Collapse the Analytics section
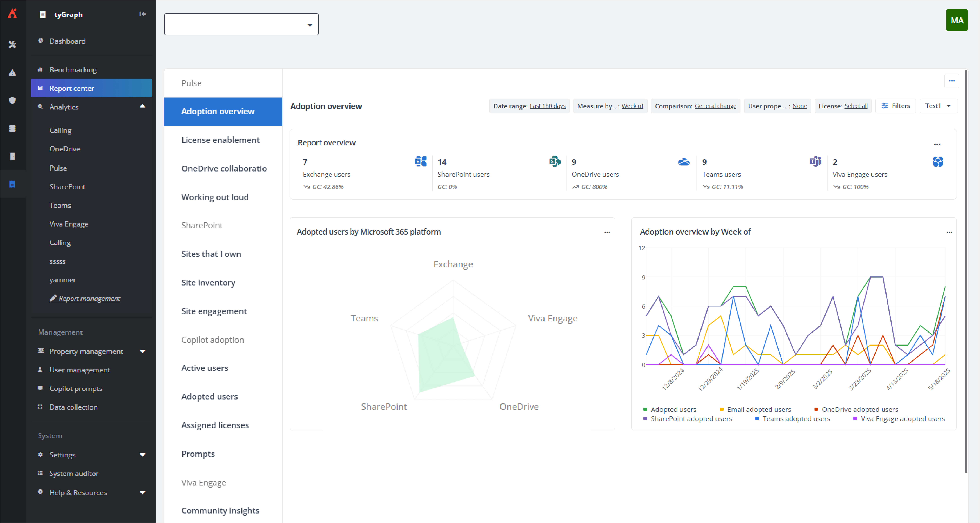 click(x=143, y=107)
